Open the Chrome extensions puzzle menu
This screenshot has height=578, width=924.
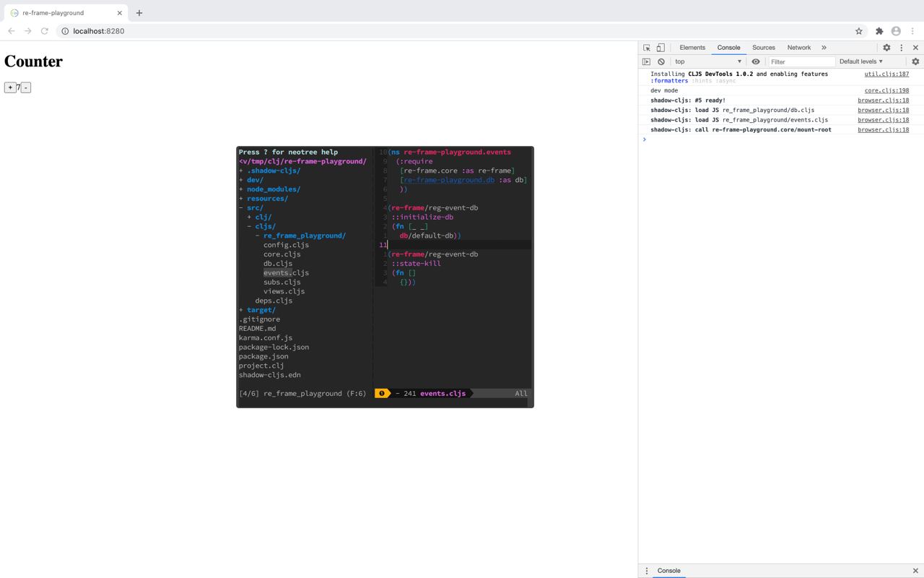879,31
